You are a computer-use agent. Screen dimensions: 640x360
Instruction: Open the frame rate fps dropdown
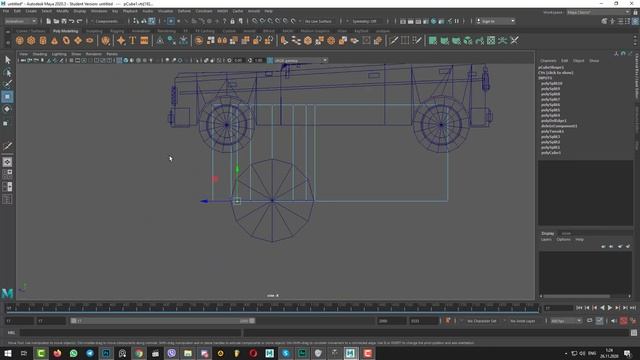point(566,321)
